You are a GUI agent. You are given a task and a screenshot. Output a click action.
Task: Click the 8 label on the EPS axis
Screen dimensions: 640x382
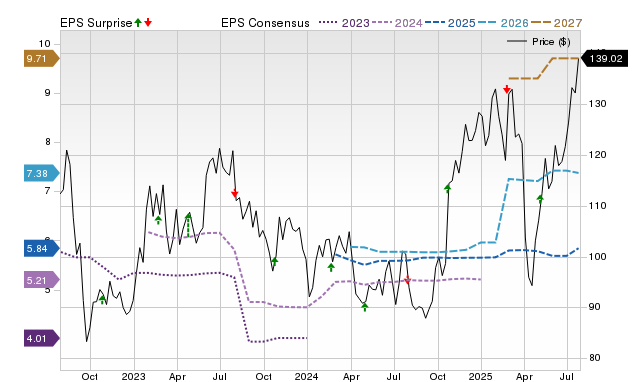point(47,142)
